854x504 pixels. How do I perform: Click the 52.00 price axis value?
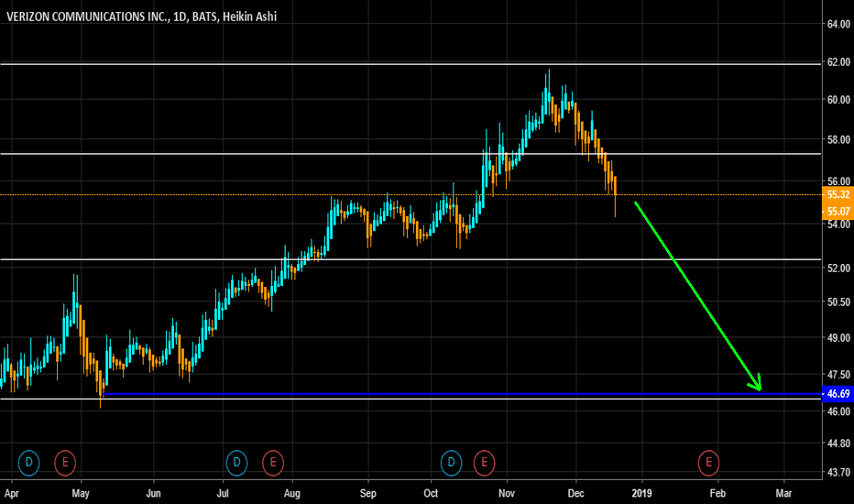coord(838,268)
